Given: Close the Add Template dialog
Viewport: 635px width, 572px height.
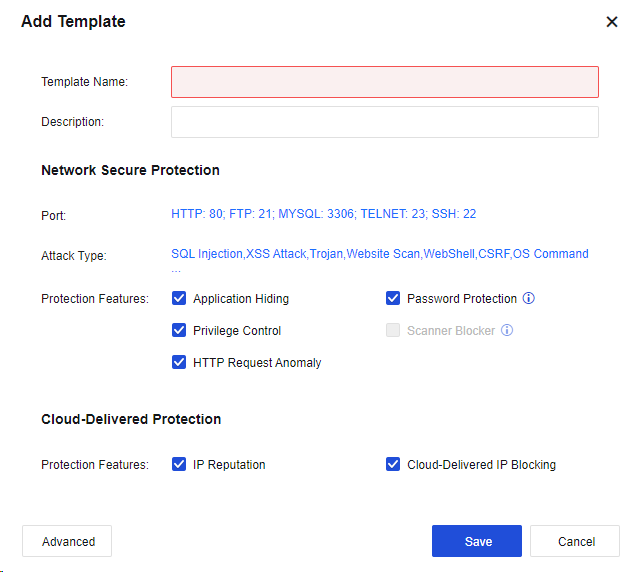Looking at the screenshot, I should pyautogui.click(x=612, y=22).
